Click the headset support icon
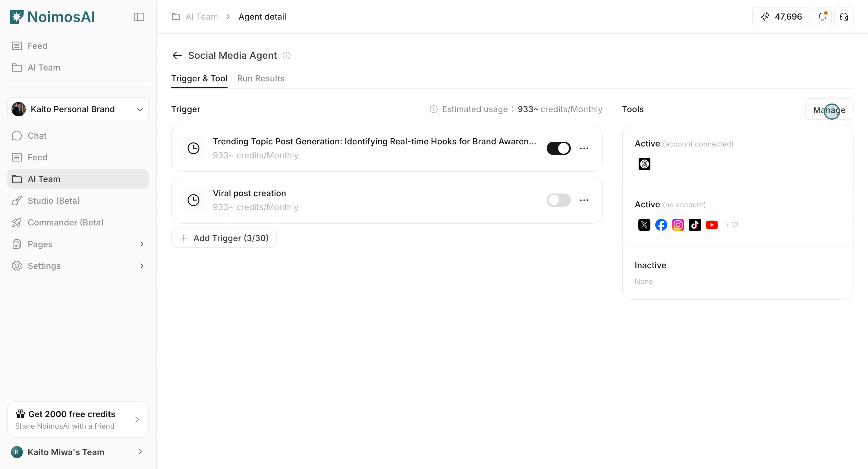The height and width of the screenshot is (469, 868). [844, 17]
